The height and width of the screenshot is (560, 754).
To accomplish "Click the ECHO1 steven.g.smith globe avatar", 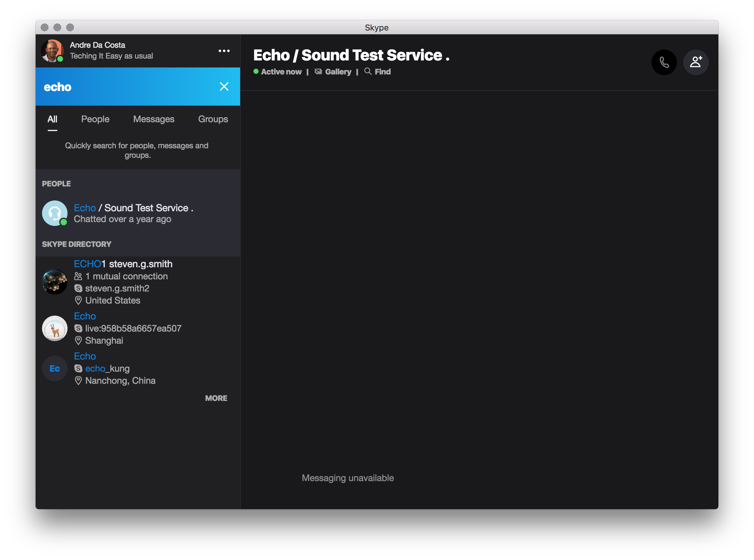I will tap(55, 282).
